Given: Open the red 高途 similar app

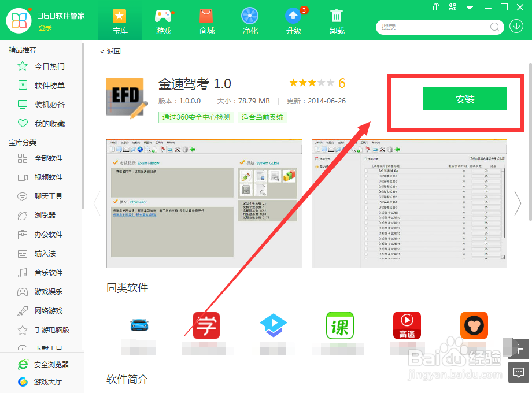Looking at the screenshot, I should point(407,325).
